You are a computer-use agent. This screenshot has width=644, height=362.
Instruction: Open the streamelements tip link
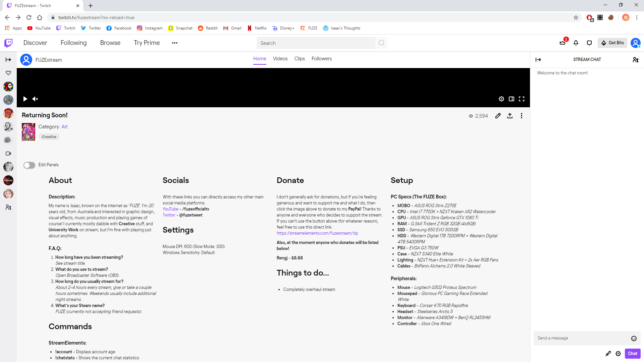tap(317, 233)
